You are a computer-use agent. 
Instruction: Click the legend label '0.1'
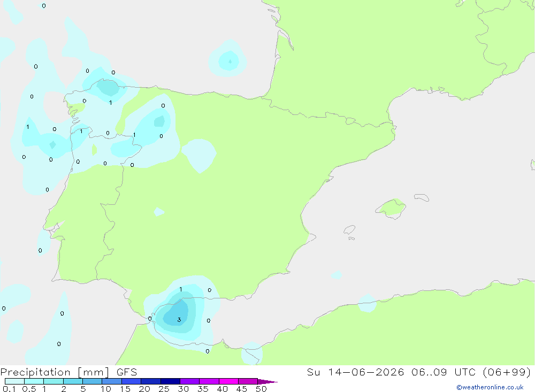pos(9,389)
